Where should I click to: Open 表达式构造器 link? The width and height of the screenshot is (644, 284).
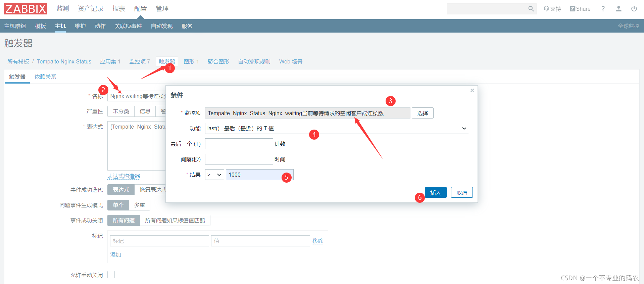pos(124,176)
